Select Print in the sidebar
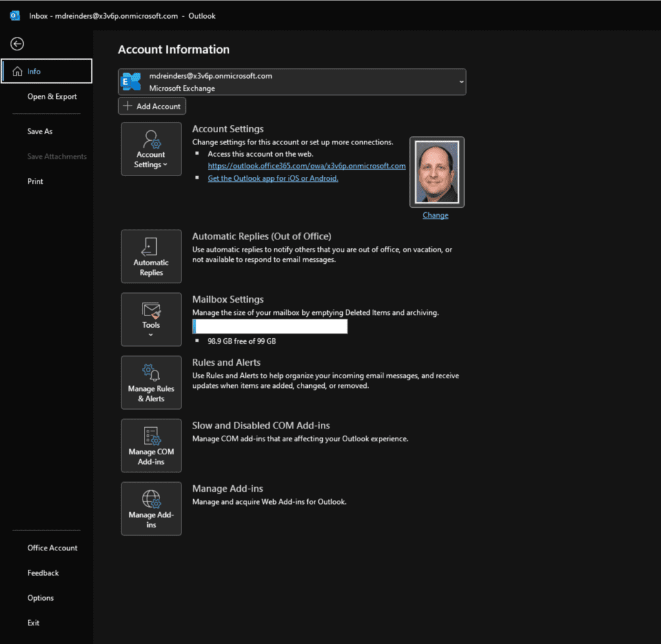This screenshot has height=644, width=661. point(36,181)
